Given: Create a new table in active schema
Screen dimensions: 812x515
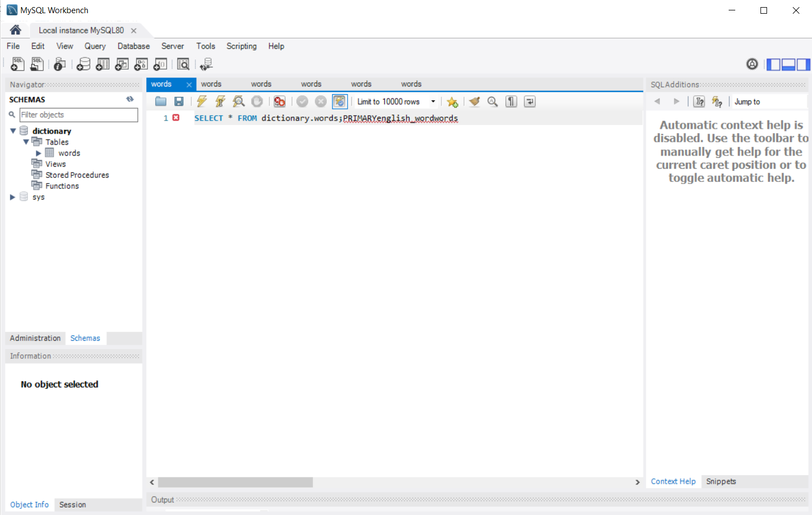Looking at the screenshot, I should point(103,64).
